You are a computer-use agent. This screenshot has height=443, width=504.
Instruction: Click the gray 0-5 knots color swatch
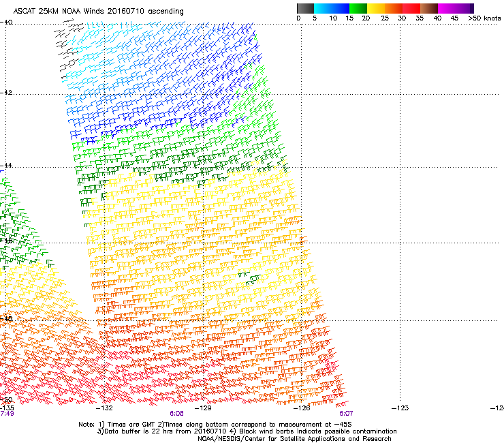[x=305, y=8]
